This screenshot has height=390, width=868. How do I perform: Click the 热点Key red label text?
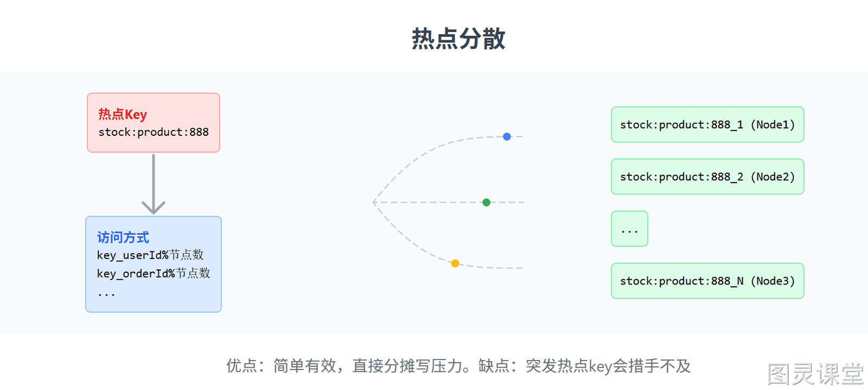pyautogui.click(x=123, y=114)
